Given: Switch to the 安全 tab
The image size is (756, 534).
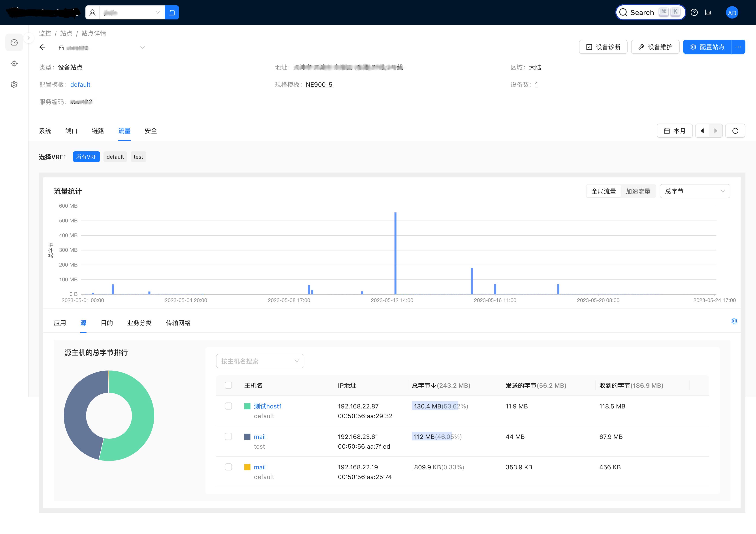Looking at the screenshot, I should [x=150, y=131].
